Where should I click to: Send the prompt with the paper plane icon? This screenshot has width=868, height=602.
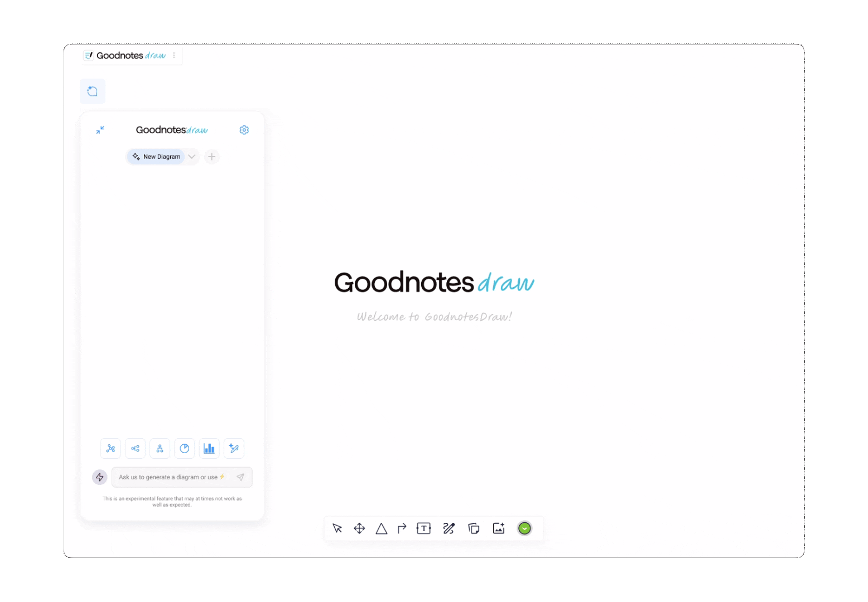(x=240, y=477)
